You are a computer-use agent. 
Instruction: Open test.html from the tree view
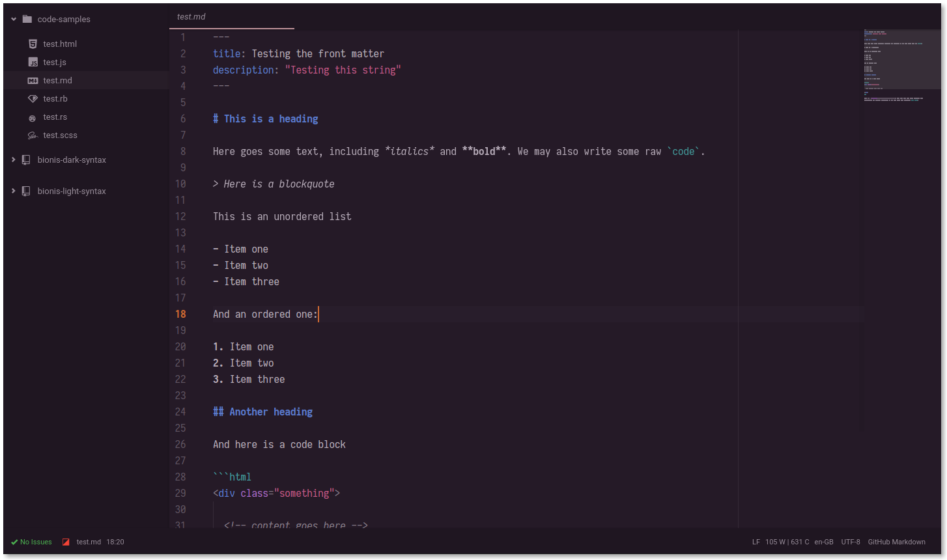point(60,44)
